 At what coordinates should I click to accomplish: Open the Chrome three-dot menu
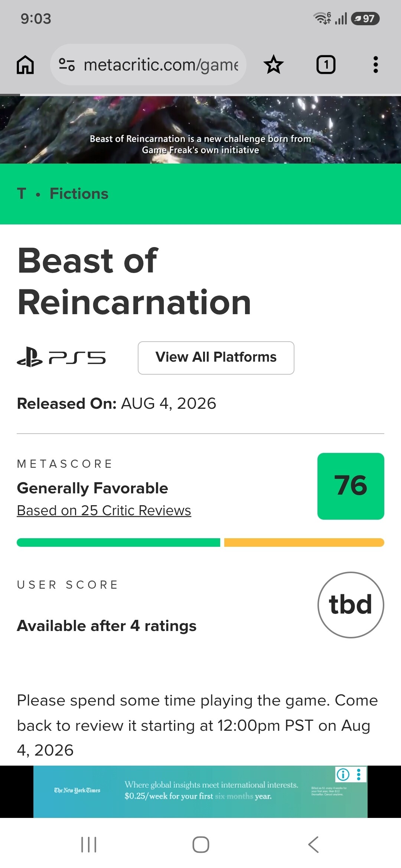[x=376, y=65]
